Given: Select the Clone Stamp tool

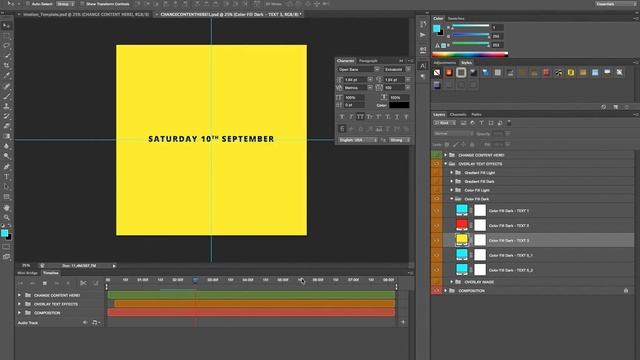Looking at the screenshot, I should [x=7, y=106].
